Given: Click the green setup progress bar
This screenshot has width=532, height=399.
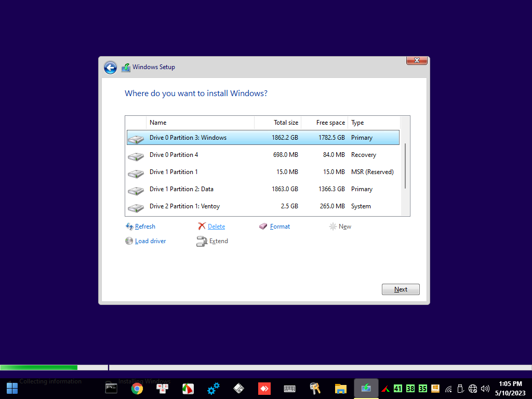Looking at the screenshot, I should tap(38, 367).
